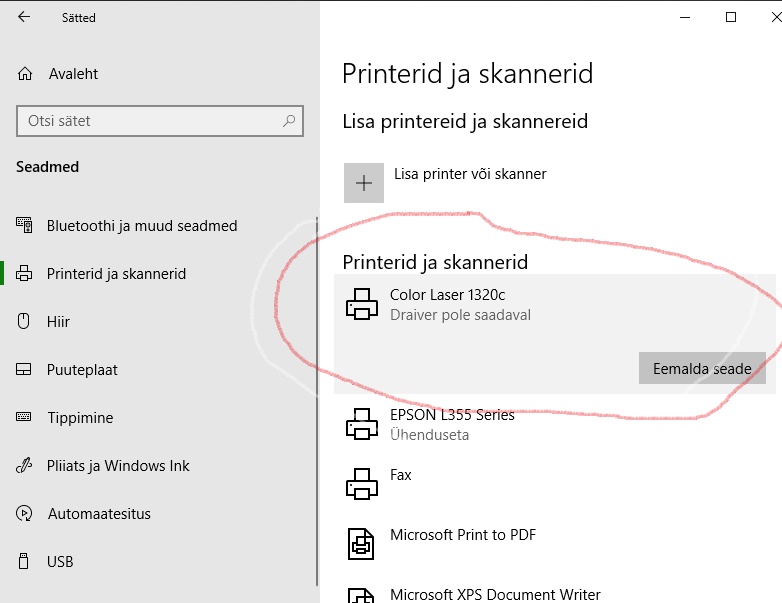Viewport: 782px width, 603px height.
Task: Select the EPSON L355 Series printer icon
Action: 362,424
